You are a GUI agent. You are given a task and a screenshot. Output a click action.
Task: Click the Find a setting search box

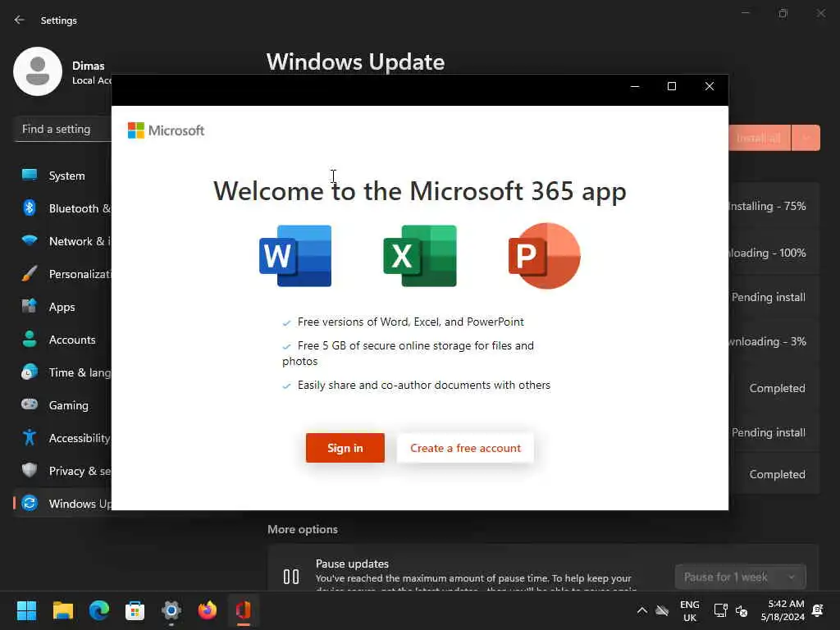click(62, 129)
